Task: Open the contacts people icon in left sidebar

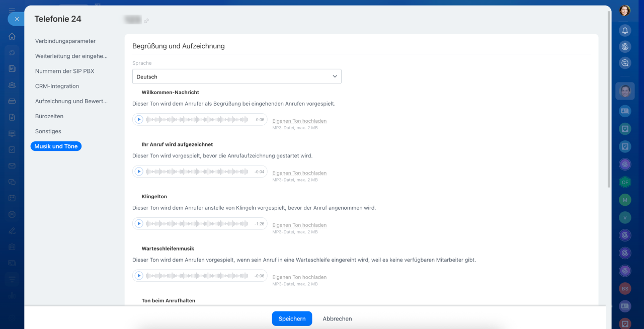Action: click(12, 85)
